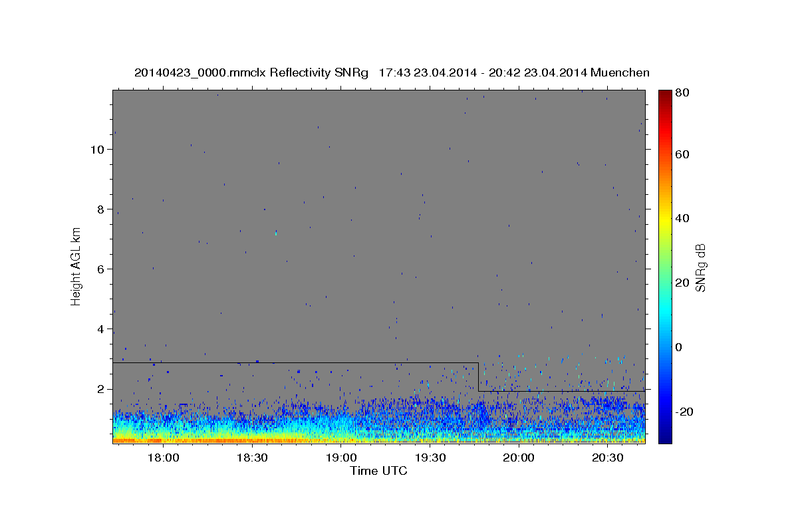
Task: Pick the dark blue bottom of colorbar
Action: pyautogui.click(x=665, y=439)
